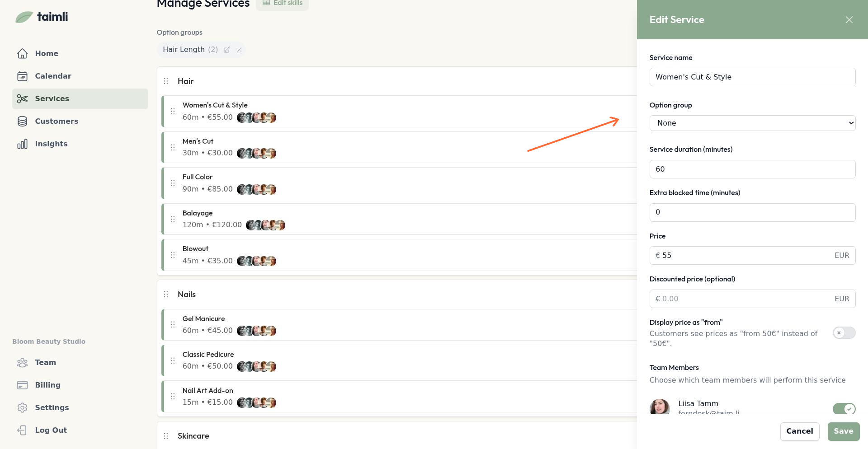Go to Customers in the sidebar
The image size is (868, 449).
click(x=57, y=121)
